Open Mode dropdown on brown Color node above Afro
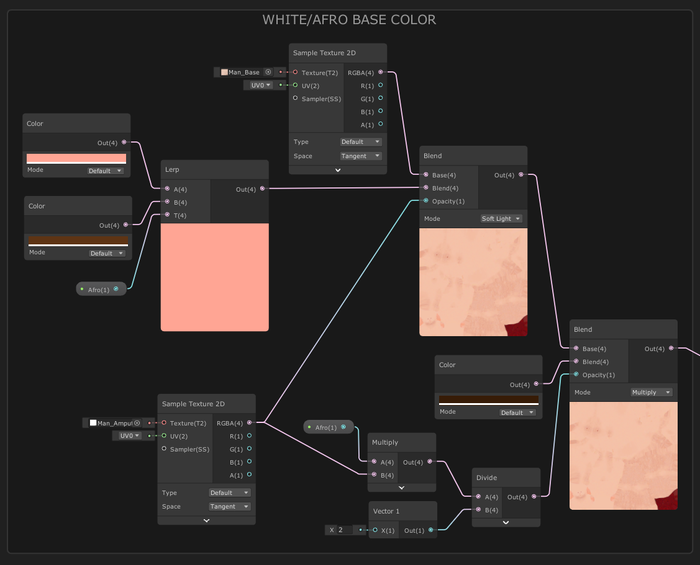The image size is (700, 565). (107, 253)
